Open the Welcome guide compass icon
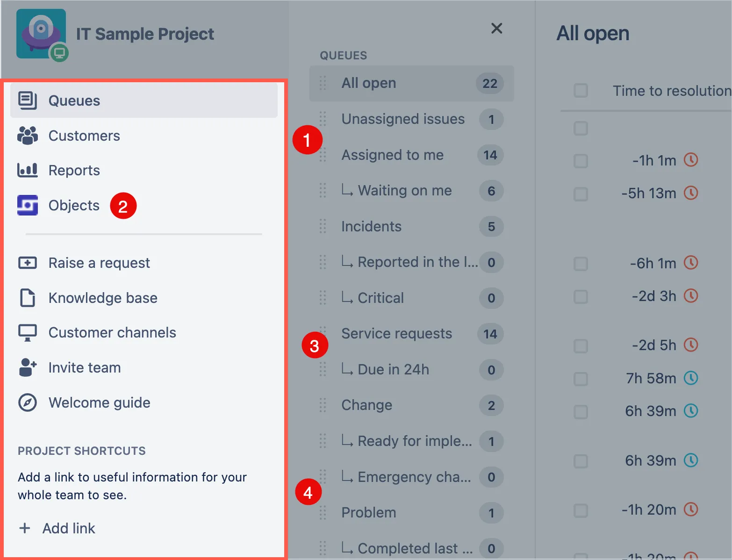Viewport: 732px width, 560px height. click(x=28, y=402)
